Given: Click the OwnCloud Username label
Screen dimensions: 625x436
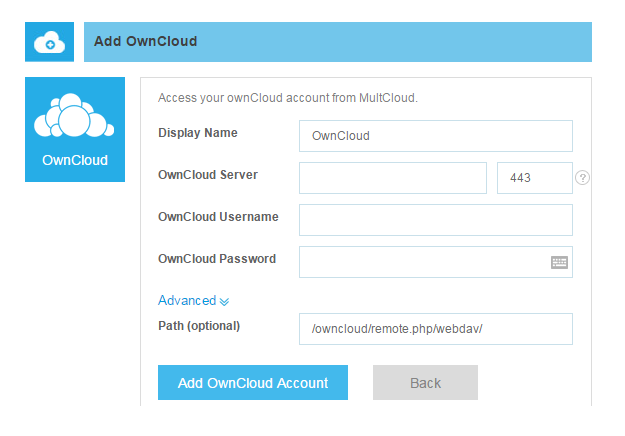Looking at the screenshot, I should pyautogui.click(x=218, y=217).
